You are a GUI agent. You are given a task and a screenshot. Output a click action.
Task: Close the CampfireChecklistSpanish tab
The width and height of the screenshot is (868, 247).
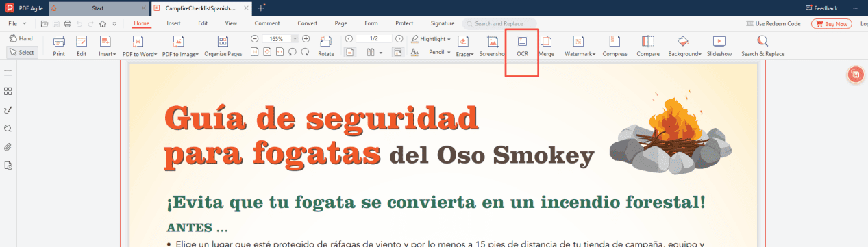pos(246,8)
